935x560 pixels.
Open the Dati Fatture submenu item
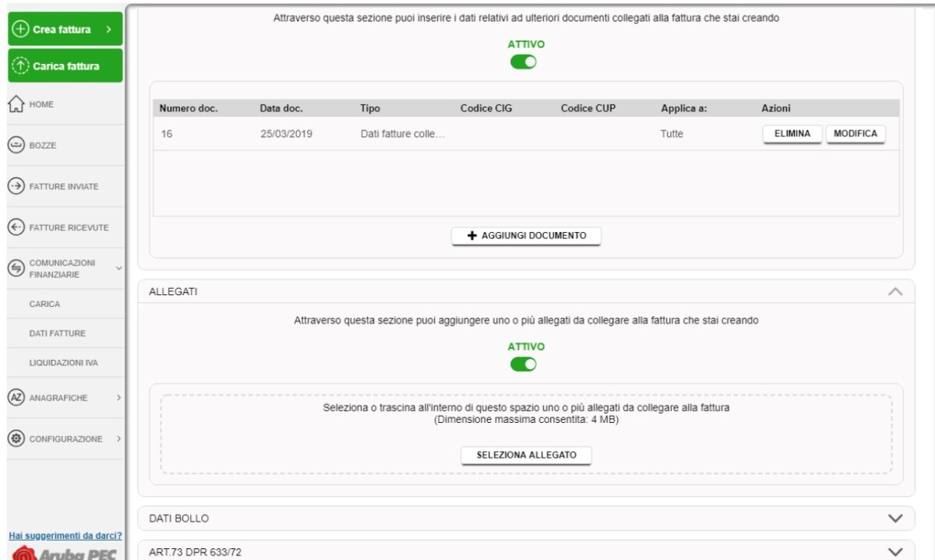[58, 333]
